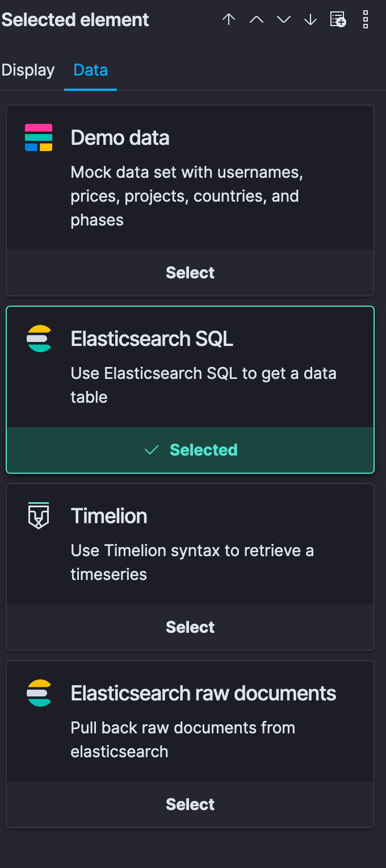The height and width of the screenshot is (868, 386).
Task: Click the send to back arrow icon
Action: [x=311, y=20]
